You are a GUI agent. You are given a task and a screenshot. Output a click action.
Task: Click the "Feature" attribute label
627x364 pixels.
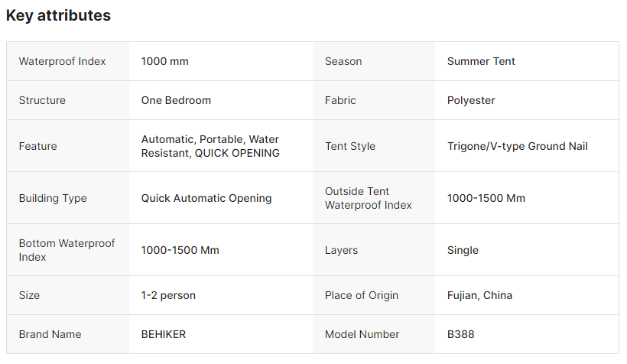tap(37, 146)
